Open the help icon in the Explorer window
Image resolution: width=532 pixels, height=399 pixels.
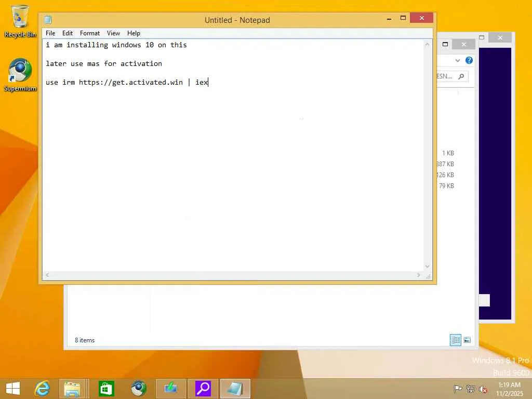(469, 60)
